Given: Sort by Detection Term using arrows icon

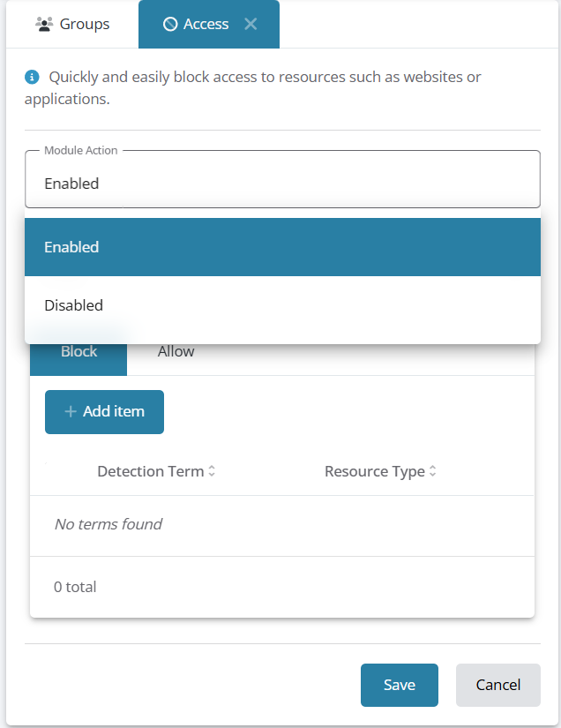Looking at the screenshot, I should (x=212, y=471).
